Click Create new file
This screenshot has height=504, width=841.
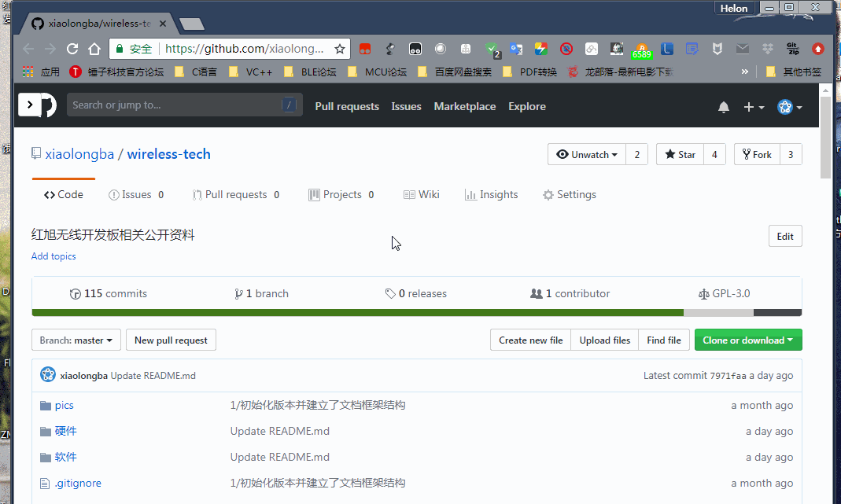(530, 340)
